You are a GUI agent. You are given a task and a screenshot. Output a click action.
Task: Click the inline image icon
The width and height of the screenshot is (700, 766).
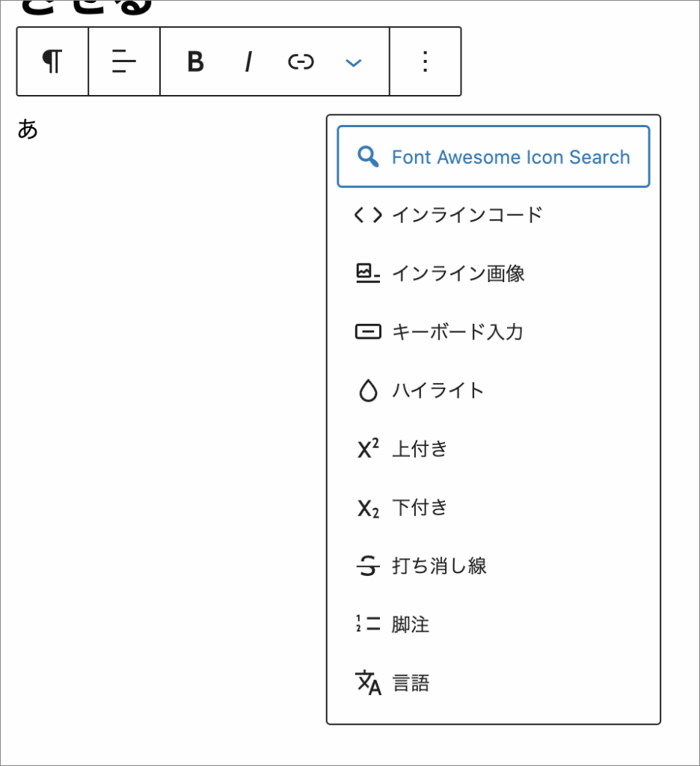pos(368,274)
